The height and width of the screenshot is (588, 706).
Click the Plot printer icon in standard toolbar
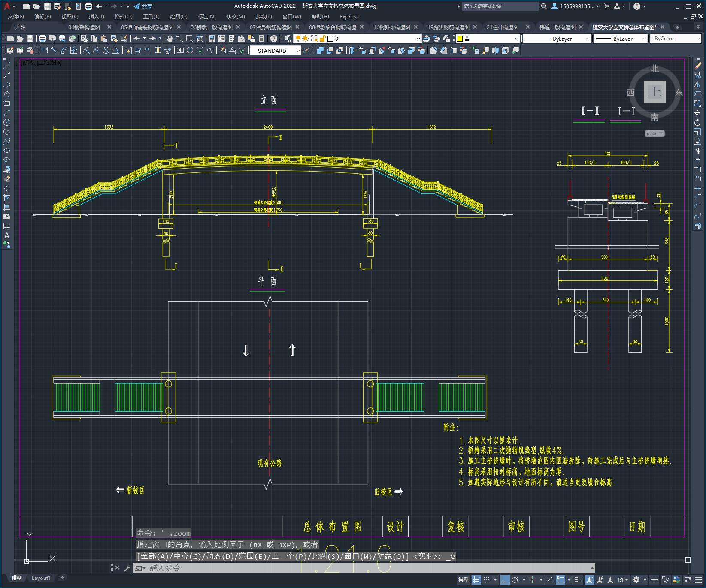point(42,39)
